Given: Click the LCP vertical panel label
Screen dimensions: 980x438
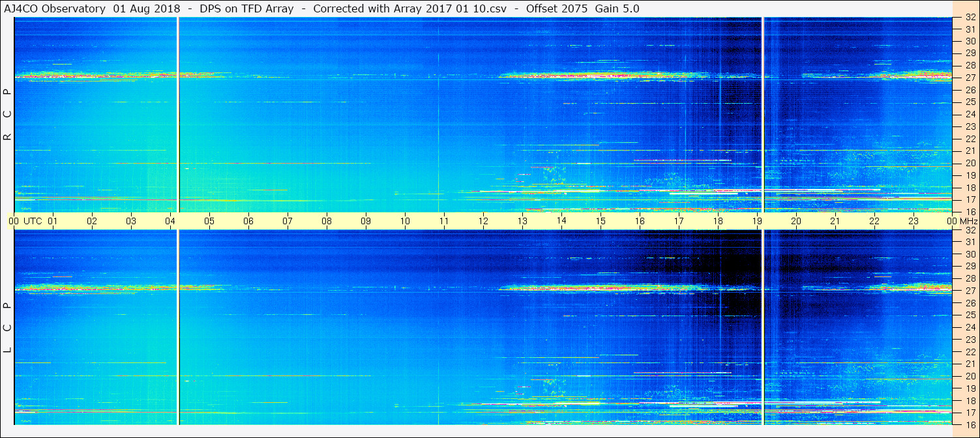Looking at the screenshot, I should point(8,328).
